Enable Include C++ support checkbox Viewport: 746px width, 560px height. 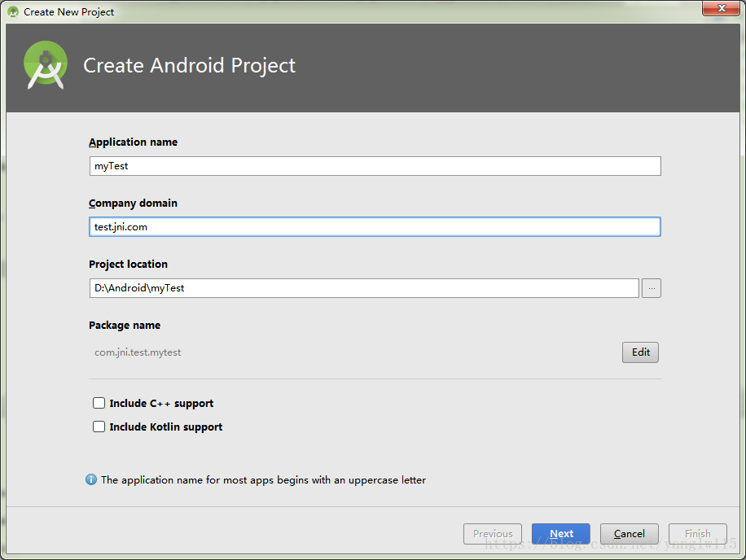click(x=99, y=403)
